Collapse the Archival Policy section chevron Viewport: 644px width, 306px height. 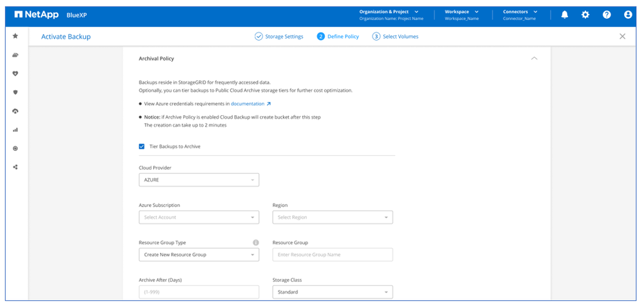[533, 59]
